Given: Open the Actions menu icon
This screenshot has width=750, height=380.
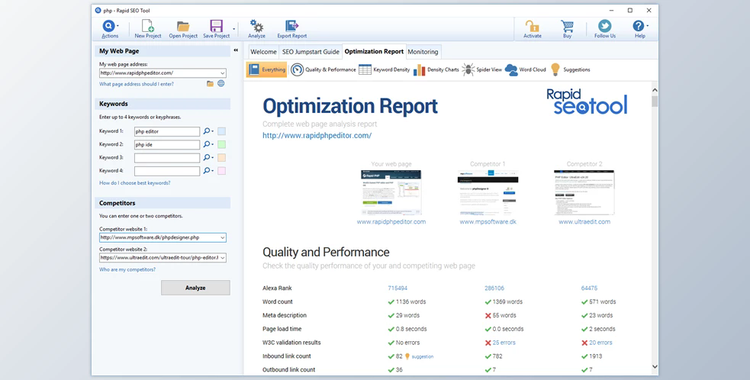Looking at the screenshot, I should (109, 26).
